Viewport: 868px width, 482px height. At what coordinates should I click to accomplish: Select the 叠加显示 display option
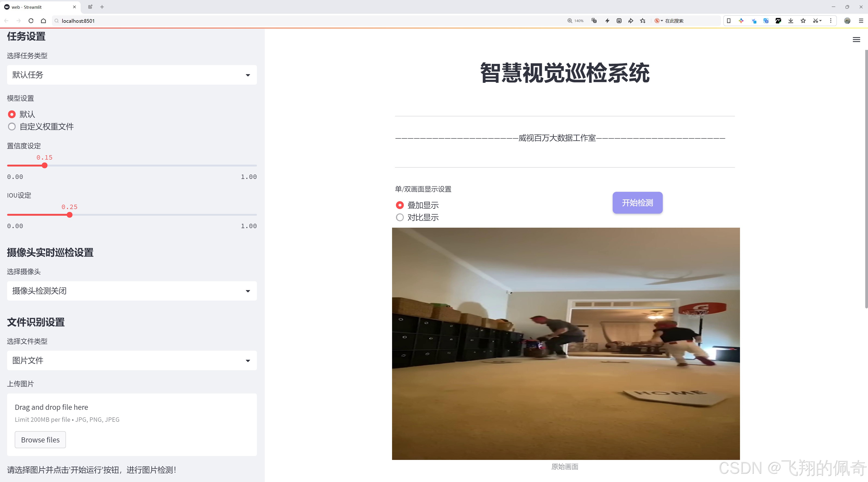click(x=400, y=205)
